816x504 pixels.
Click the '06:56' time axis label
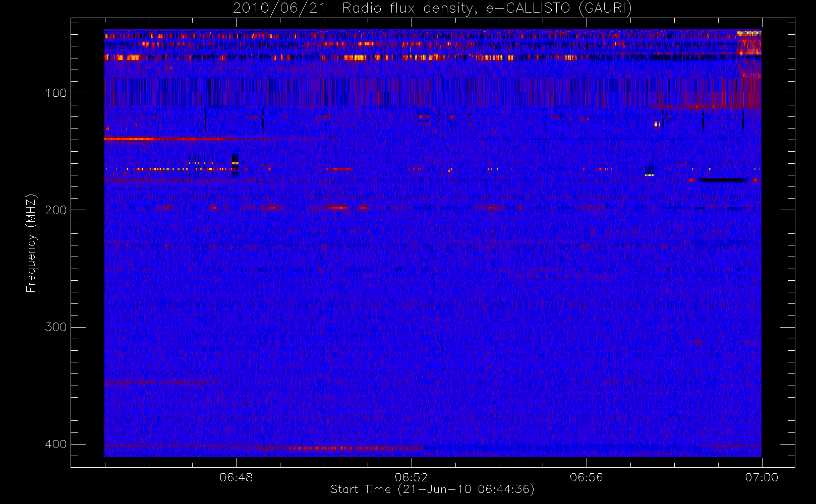pyautogui.click(x=586, y=477)
